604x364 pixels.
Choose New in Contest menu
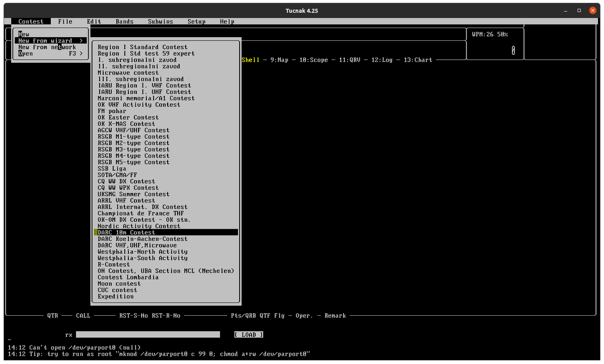[x=50, y=34]
